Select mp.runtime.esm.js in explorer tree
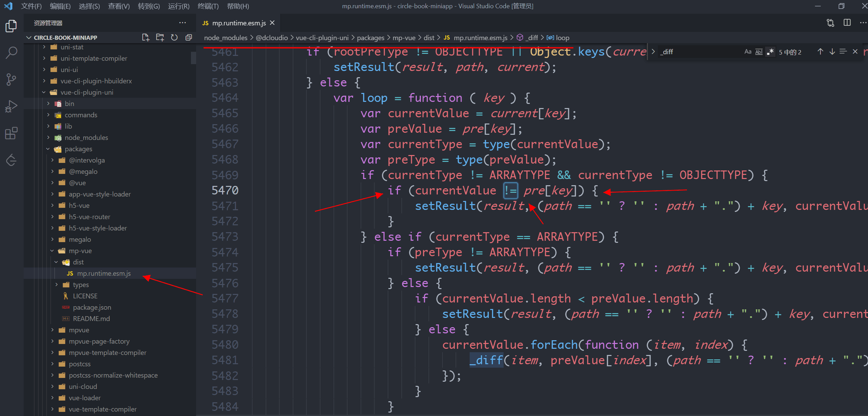This screenshot has height=416, width=868. (x=104, y=273)
